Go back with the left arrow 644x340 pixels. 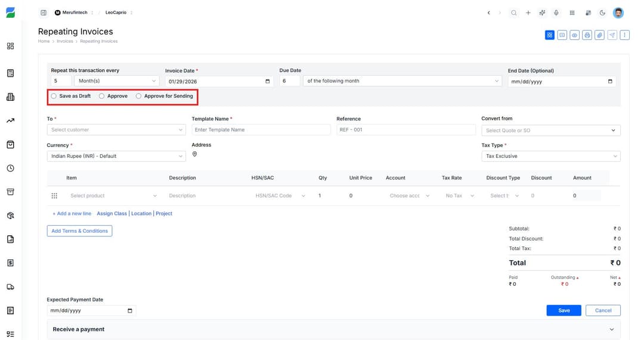point(489,13)
